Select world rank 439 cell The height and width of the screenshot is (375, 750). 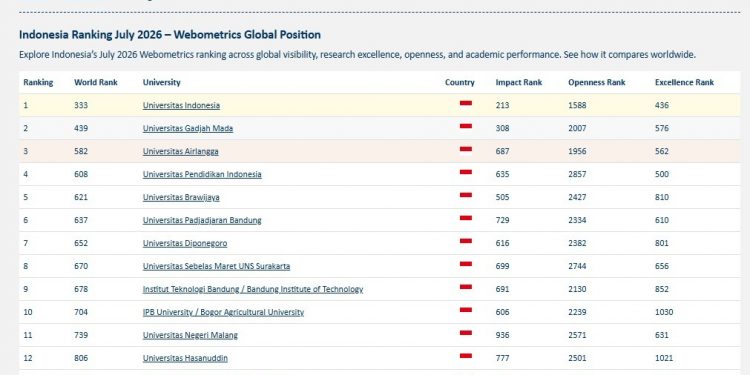[x=81, y=128]
